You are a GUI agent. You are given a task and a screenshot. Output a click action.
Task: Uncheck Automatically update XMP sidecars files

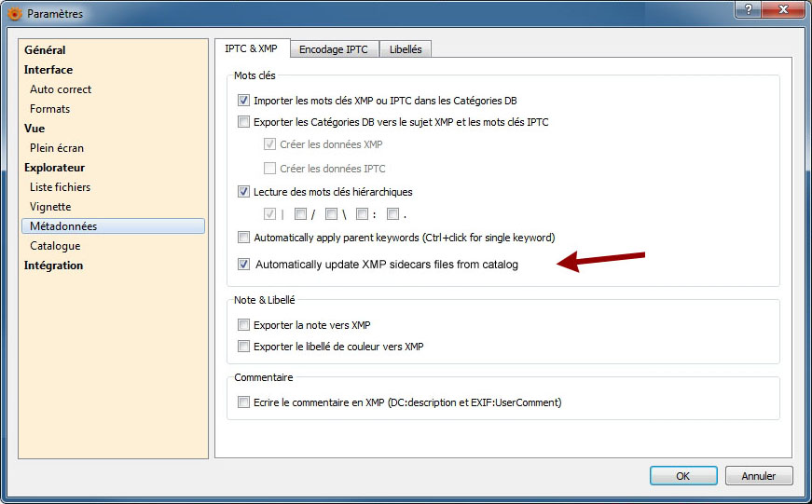tap(243, 265)
